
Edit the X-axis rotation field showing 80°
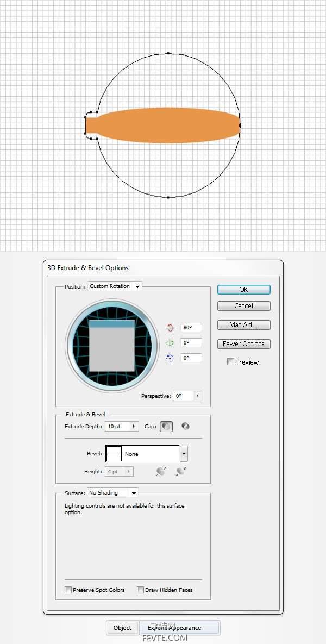coord(191,328)
